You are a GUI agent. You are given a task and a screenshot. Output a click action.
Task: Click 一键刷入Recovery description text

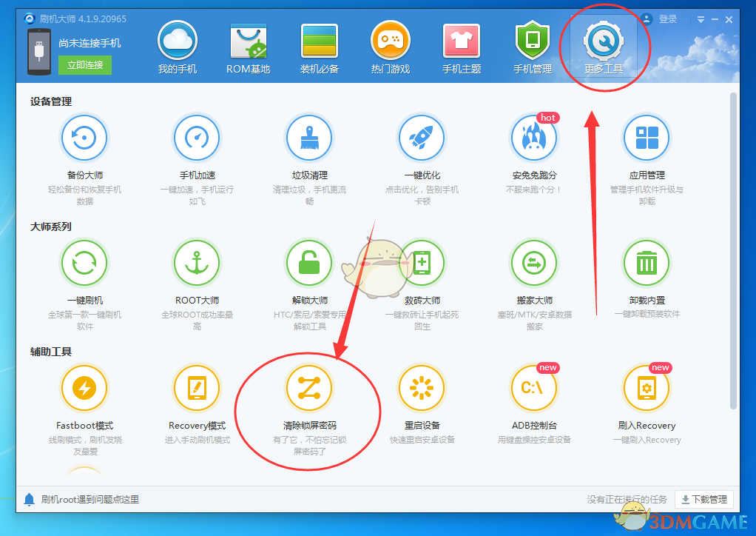[647, 440]
